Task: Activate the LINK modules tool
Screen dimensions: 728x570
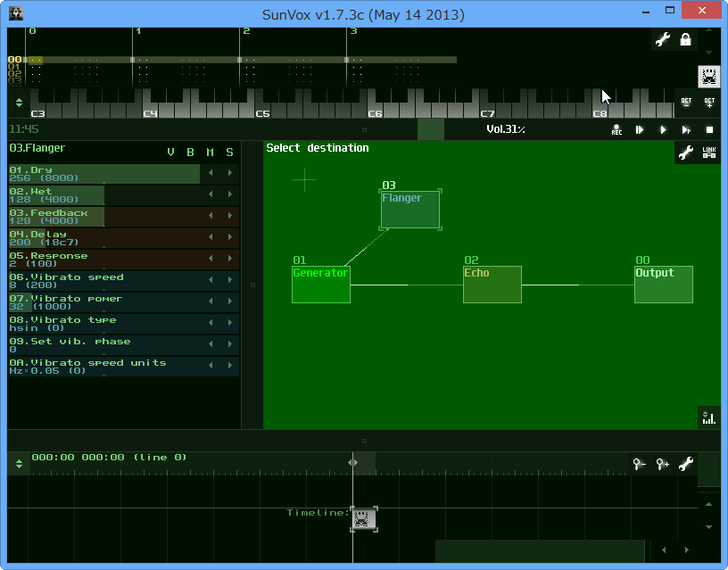Action: coord(709,153)
